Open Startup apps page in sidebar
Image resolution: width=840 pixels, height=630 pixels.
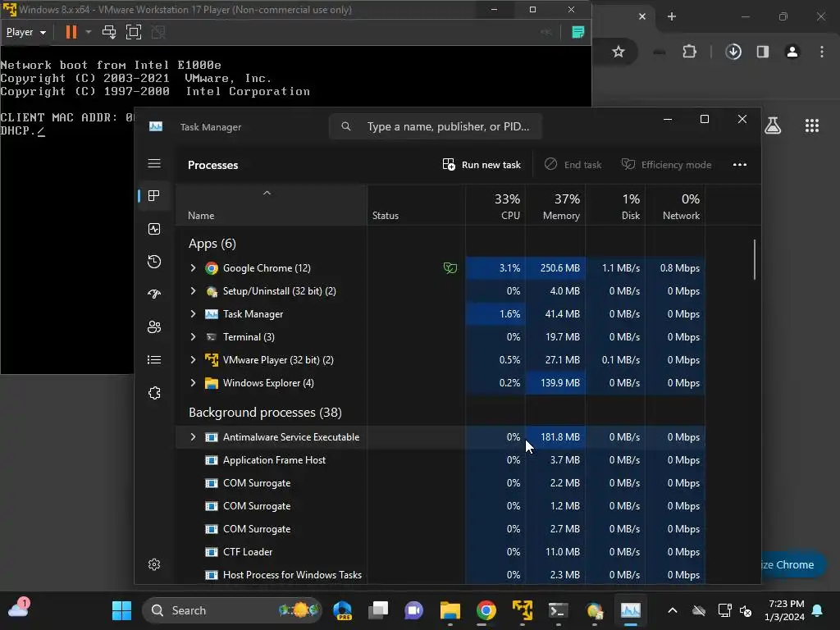(154, 294)
